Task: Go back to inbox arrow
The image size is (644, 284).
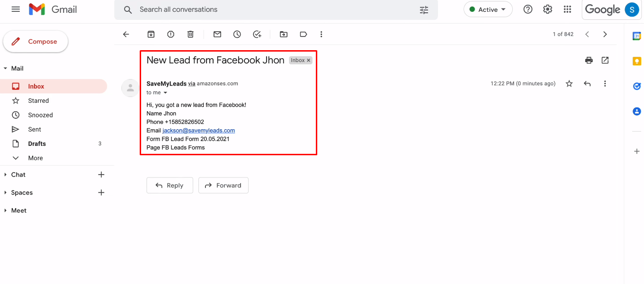Action: [126, 34]
